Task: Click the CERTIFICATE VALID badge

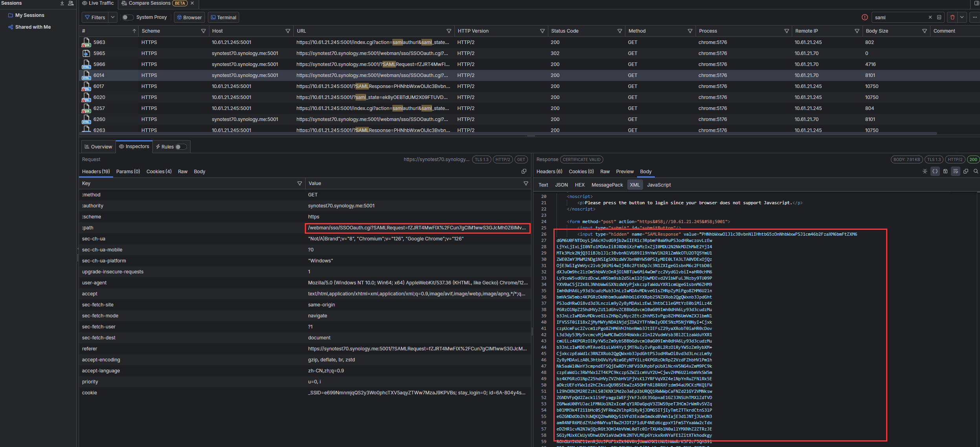Action: (x=581, y=159)
